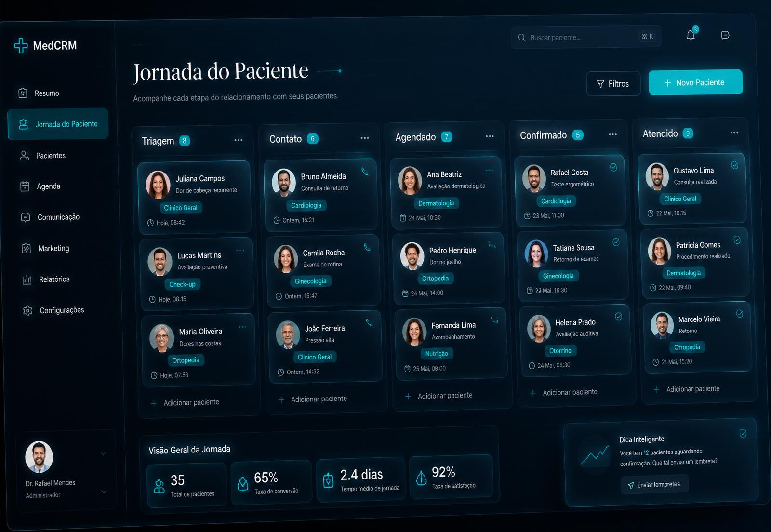Open options dots on Maria Oliveira card

[243, 327]
